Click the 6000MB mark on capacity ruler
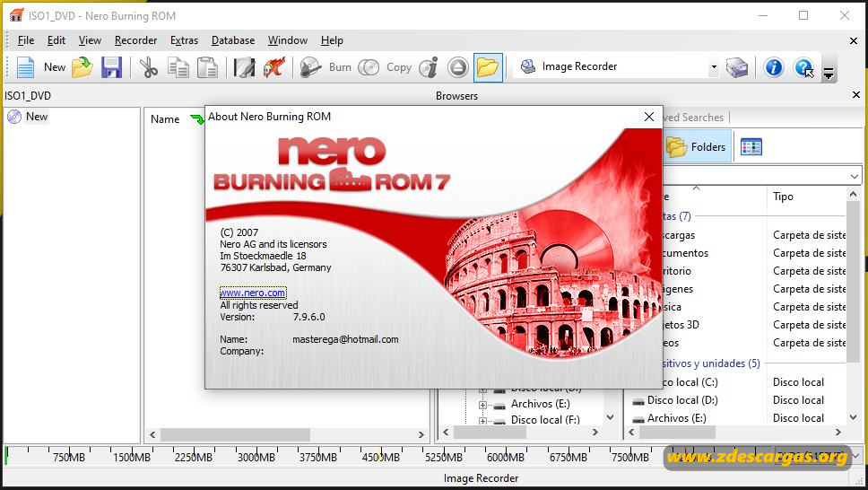This screenshot has height=490, width=868. [x=506, y=458]
